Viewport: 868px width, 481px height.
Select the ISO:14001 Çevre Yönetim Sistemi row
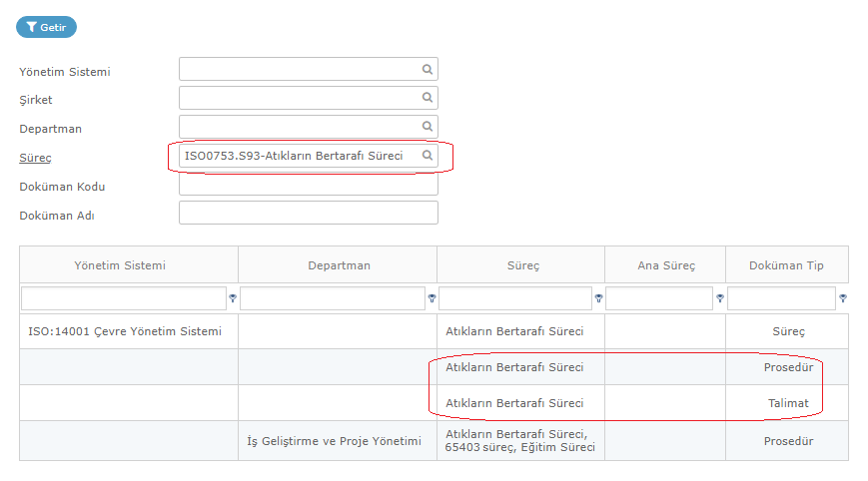click(x=125, y=331)
